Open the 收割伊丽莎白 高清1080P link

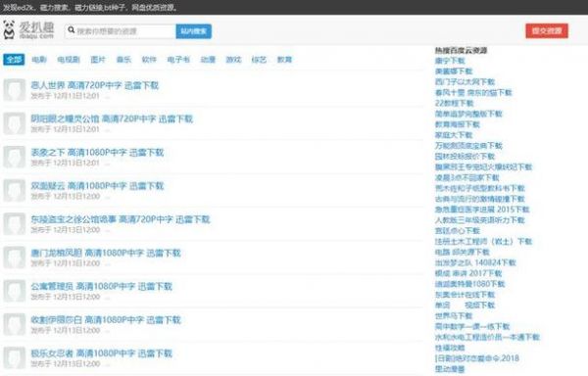(x=106, y=320)
